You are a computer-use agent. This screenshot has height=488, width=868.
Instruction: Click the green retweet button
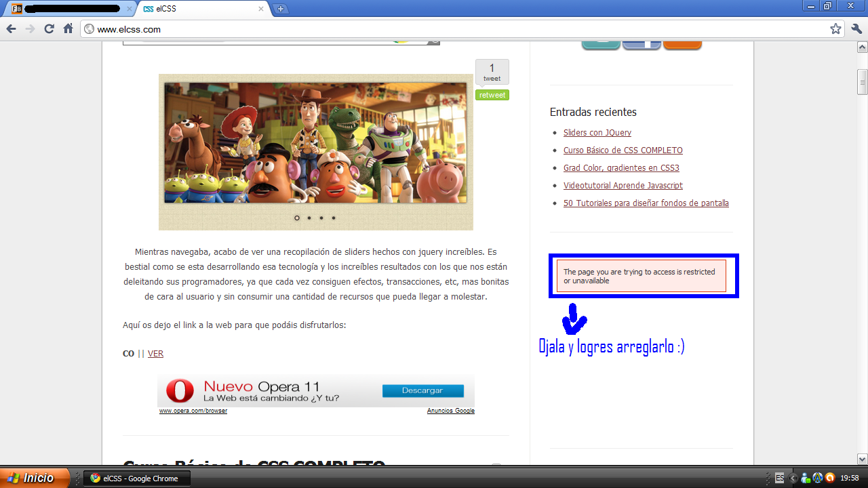pos(492,95)
